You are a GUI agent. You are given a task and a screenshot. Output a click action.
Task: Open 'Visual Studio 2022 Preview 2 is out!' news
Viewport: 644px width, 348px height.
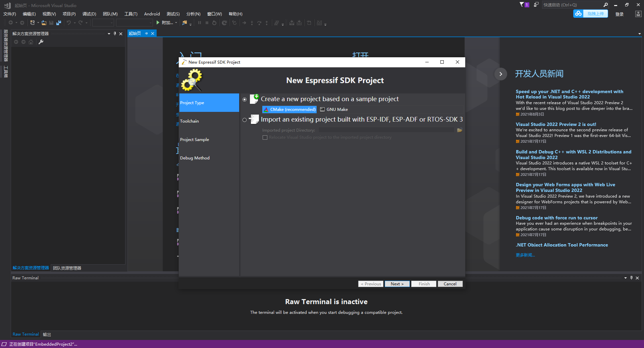(556, 124)
